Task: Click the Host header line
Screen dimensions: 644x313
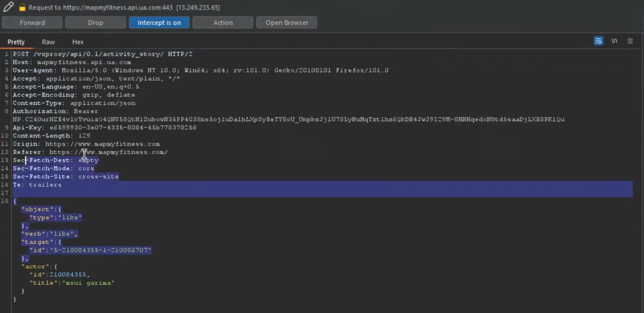Action: [72, 62]
